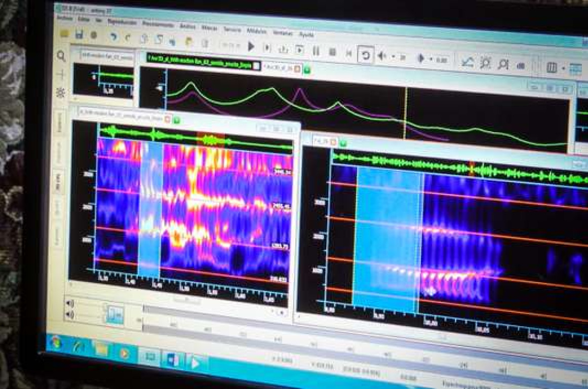
Task: Select the magnifier tool in left sidebar
Action: point(61,56)
